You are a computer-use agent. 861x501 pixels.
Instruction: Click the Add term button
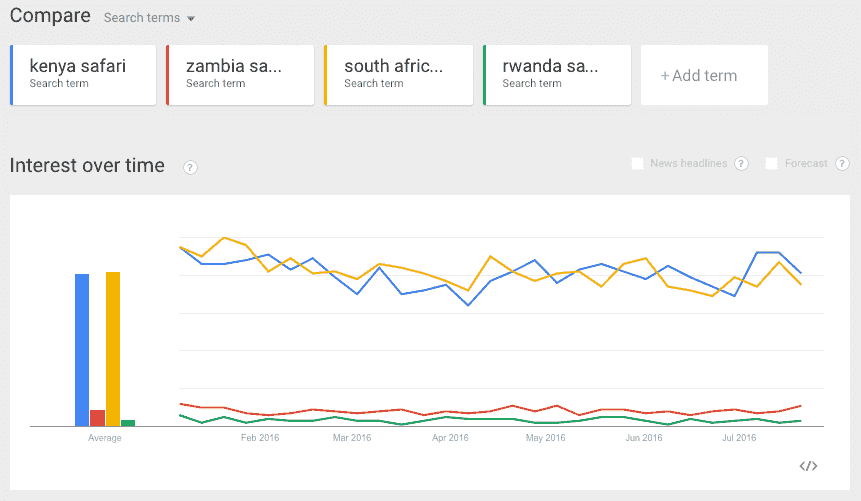(703, 75)
